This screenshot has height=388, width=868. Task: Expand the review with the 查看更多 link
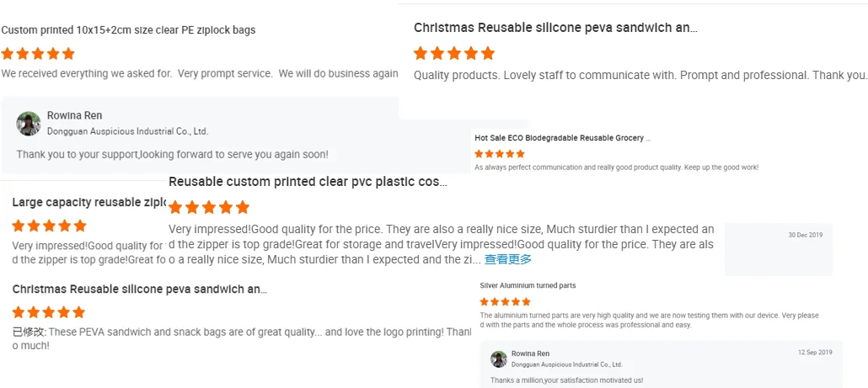[507, 260]
